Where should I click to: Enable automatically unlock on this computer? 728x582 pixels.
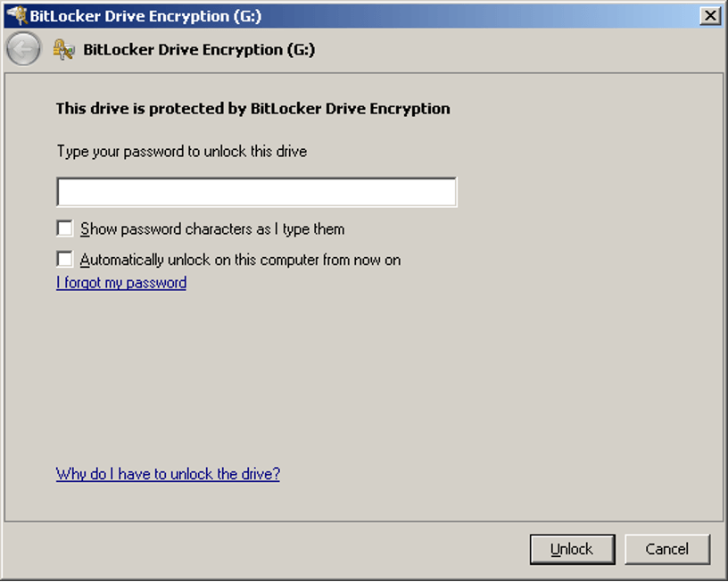63,259
